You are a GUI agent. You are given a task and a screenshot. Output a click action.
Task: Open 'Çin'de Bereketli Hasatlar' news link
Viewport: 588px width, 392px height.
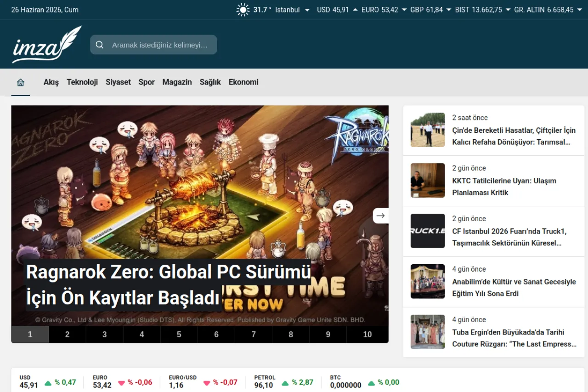(514, 136)
